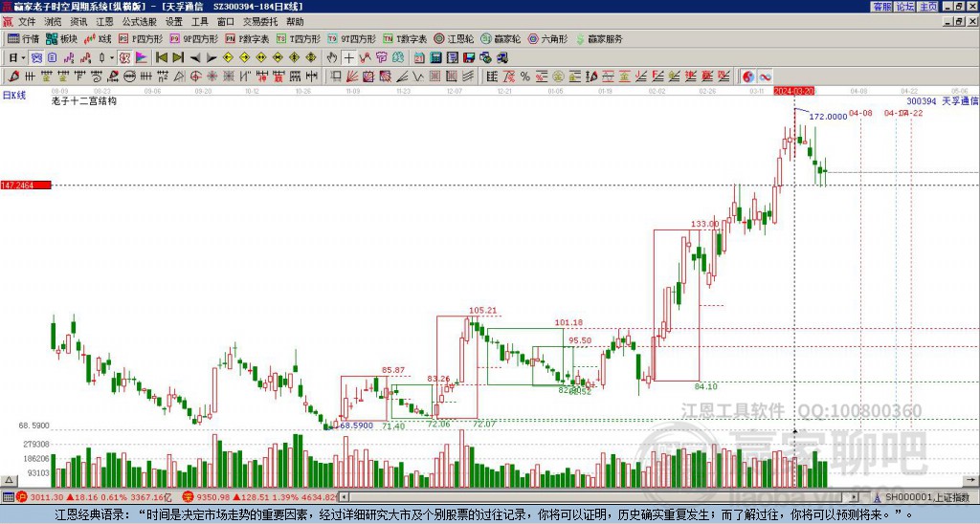Viewport: 980px width, 524px height.
Task: Toggle the red-blue flag indicator
Action: point(142,58)
